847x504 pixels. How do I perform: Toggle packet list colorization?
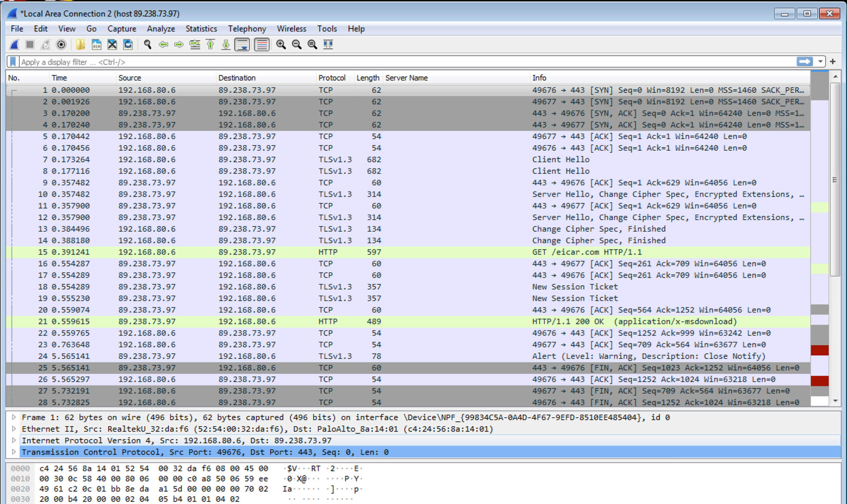[x=261, y=45]
